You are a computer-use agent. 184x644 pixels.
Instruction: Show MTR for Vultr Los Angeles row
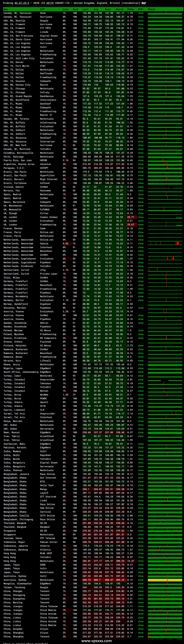[x=141, y=47]
